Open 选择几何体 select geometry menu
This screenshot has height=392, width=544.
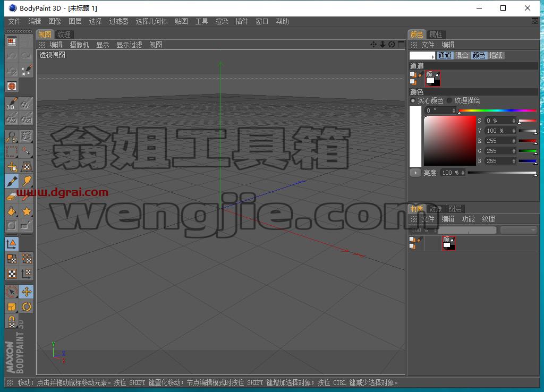click(151, 21)
